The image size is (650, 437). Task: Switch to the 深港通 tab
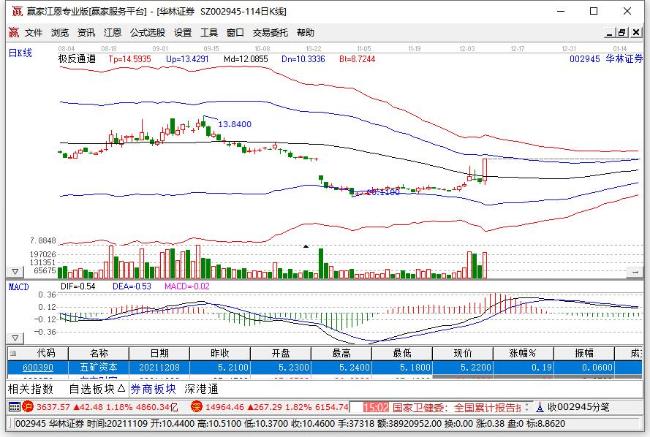[201, 389]
